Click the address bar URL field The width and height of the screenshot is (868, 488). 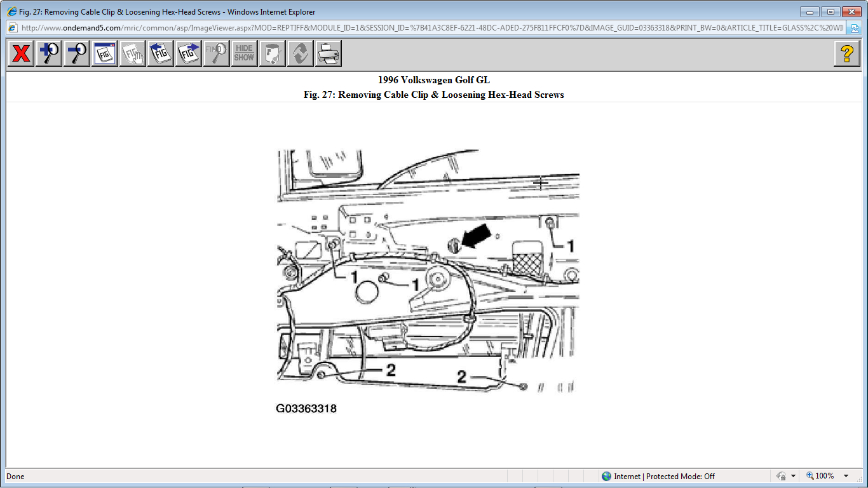coord(433,28)
